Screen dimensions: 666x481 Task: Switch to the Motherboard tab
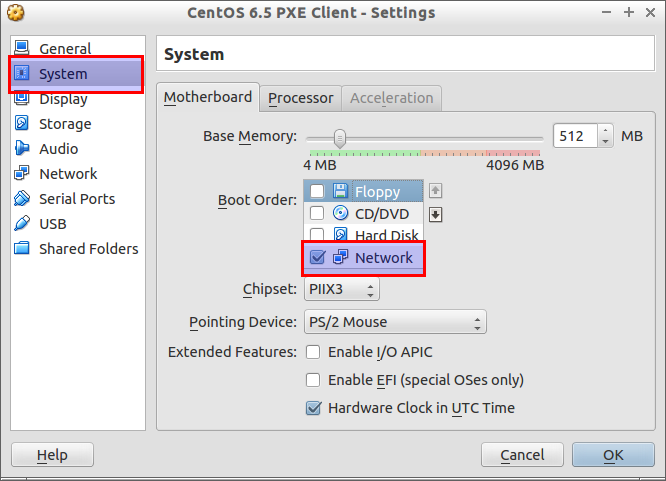pos(208,97)
